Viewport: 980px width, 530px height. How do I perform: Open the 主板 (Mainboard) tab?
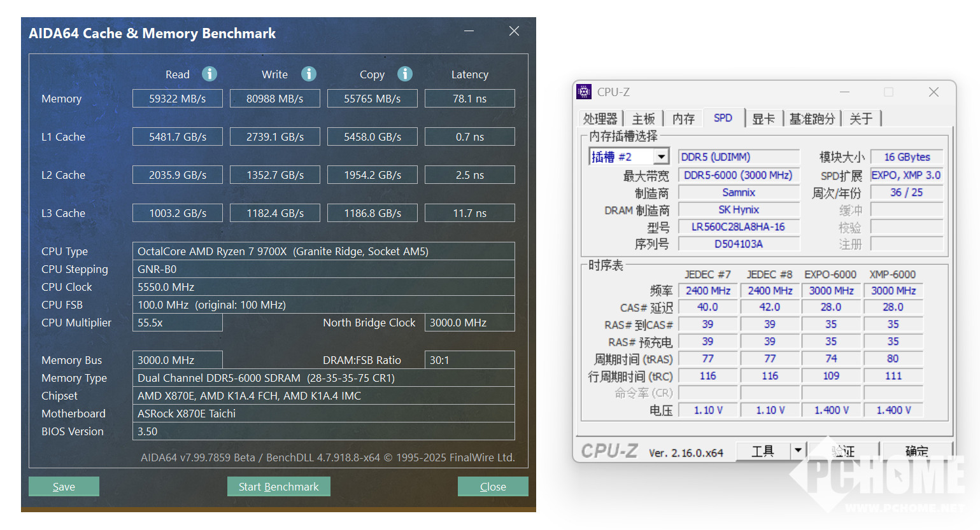[x=643, y=119]
